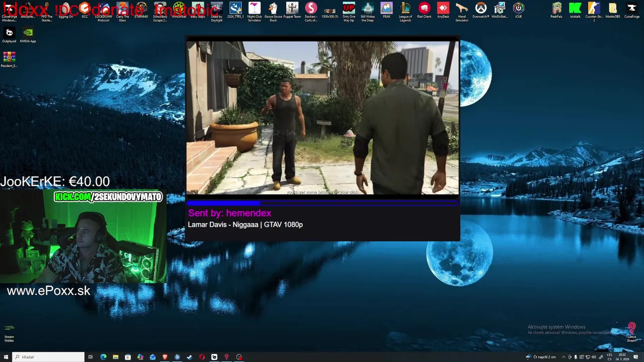Click the JooKErKE: €40.00 donation text
644x362 pixels.
(x=55, y=182)
